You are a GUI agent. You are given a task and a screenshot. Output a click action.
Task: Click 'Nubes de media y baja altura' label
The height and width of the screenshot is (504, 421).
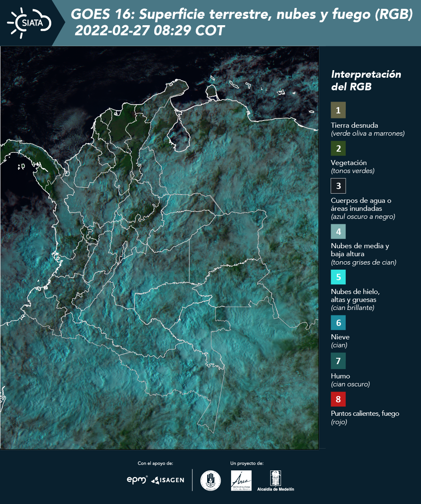click(360, 250)
